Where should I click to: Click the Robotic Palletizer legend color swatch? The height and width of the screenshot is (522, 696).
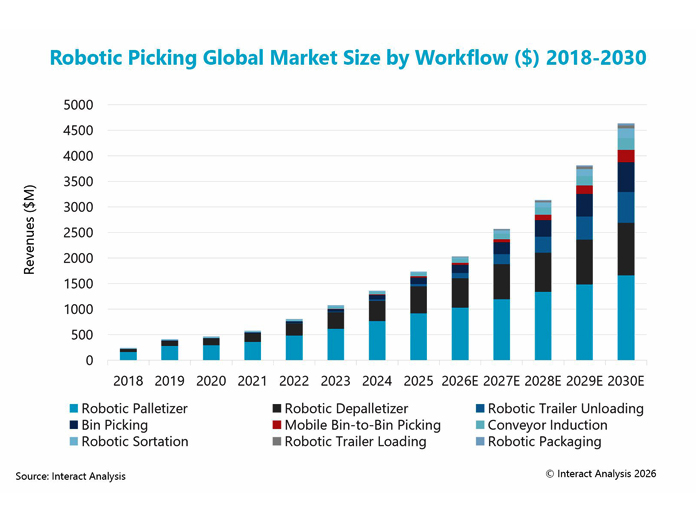74,408
